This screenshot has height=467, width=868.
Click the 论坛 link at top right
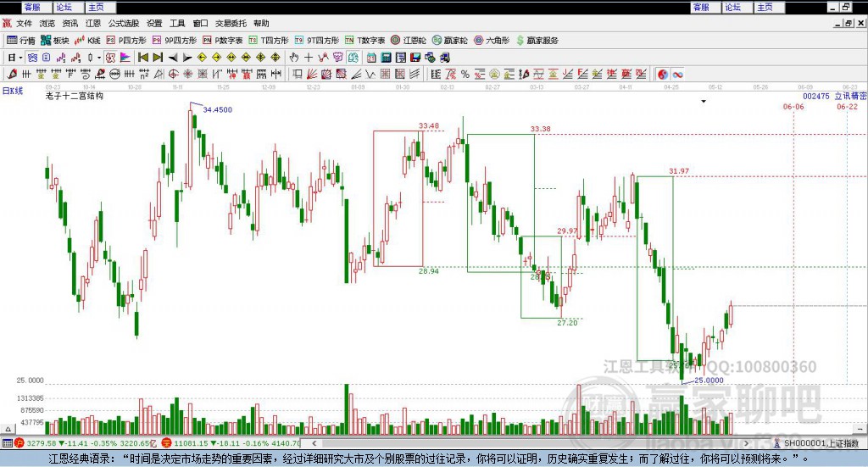[x=733, y=7]
